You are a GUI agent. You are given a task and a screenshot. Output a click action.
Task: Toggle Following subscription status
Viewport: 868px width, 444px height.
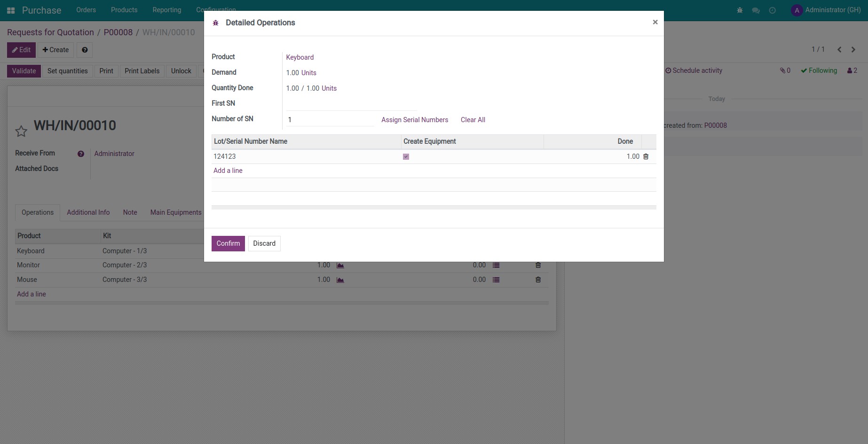coord(819,70)
